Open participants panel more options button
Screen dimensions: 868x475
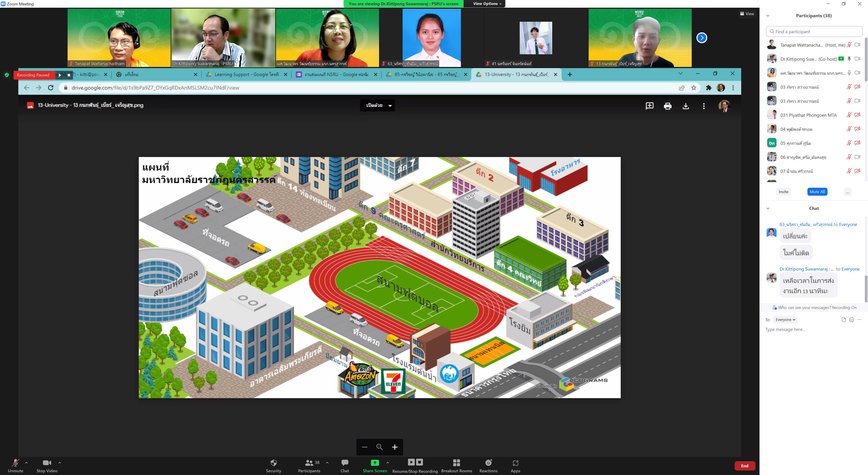(848, 192)
